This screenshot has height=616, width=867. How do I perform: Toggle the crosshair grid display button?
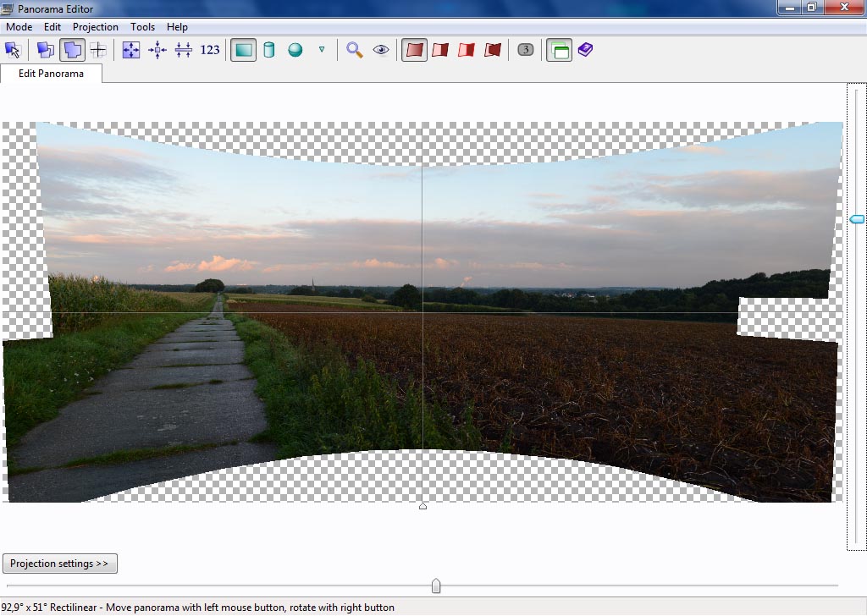pyautogui.click(x=98, y=50)
